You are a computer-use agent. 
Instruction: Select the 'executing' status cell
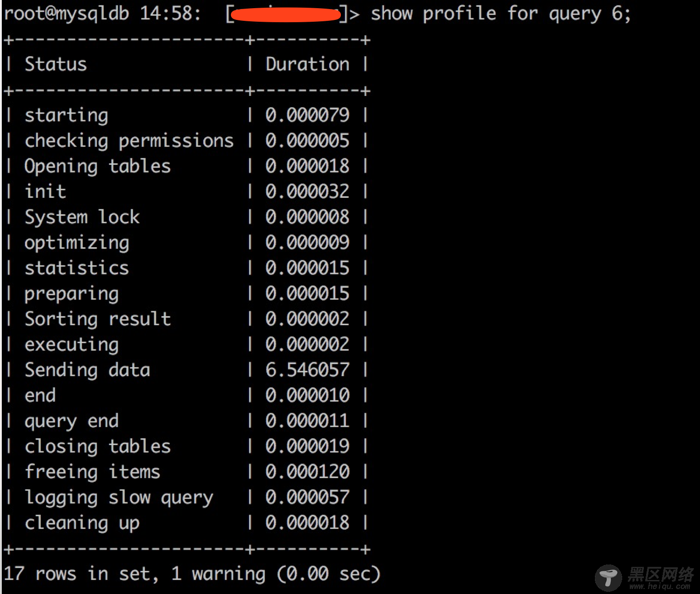[x=72, y=345]
